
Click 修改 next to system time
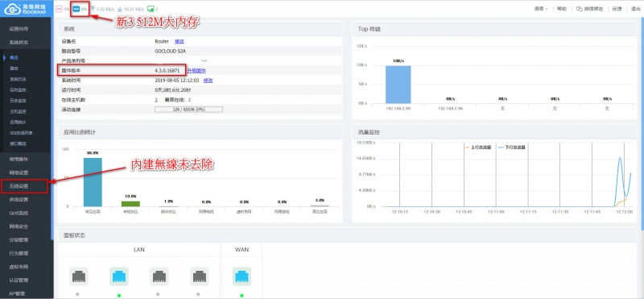click(x=208, y=81)
